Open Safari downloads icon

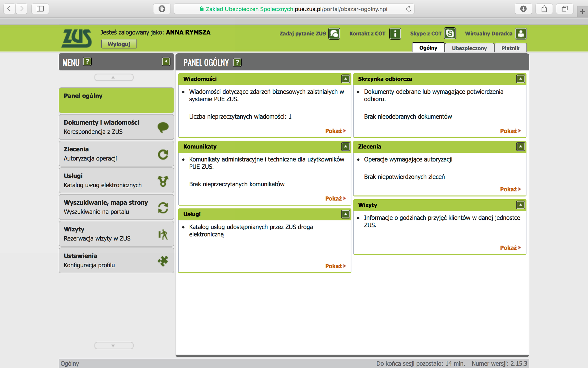pos(523,9)
